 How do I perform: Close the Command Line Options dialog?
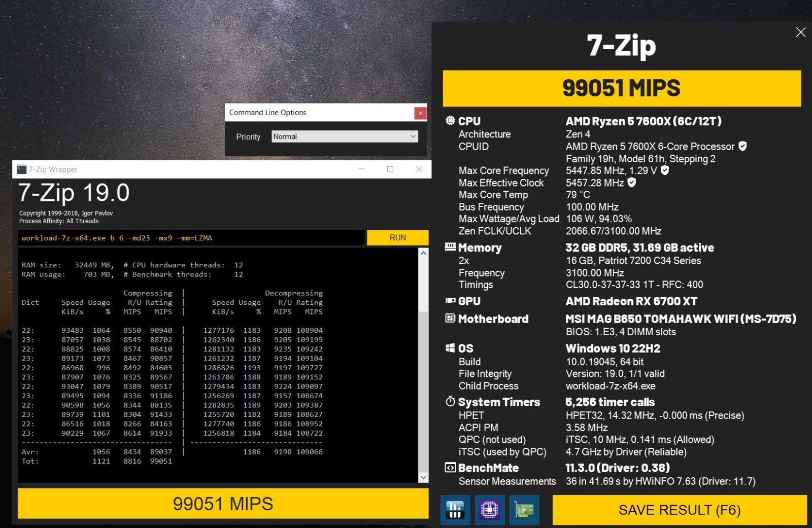(420, 113)
